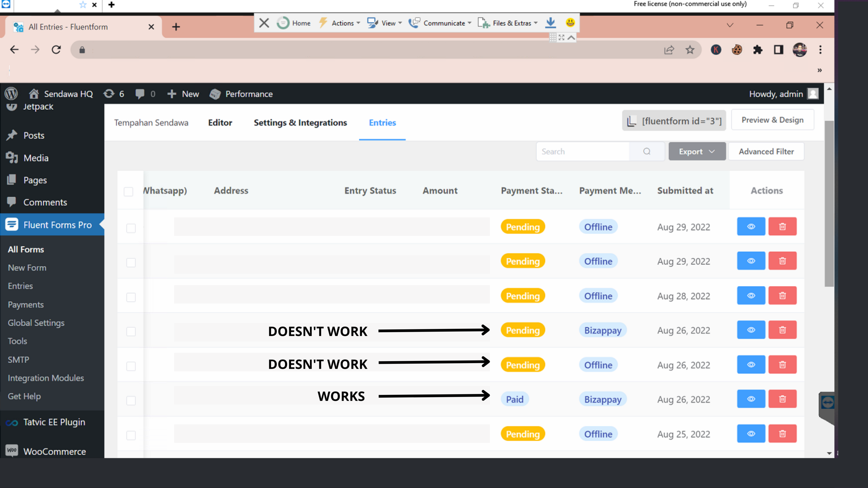This screenshot has height=488, width=868.
Task: Click the browser back arrow
Action: coord(14,50)
